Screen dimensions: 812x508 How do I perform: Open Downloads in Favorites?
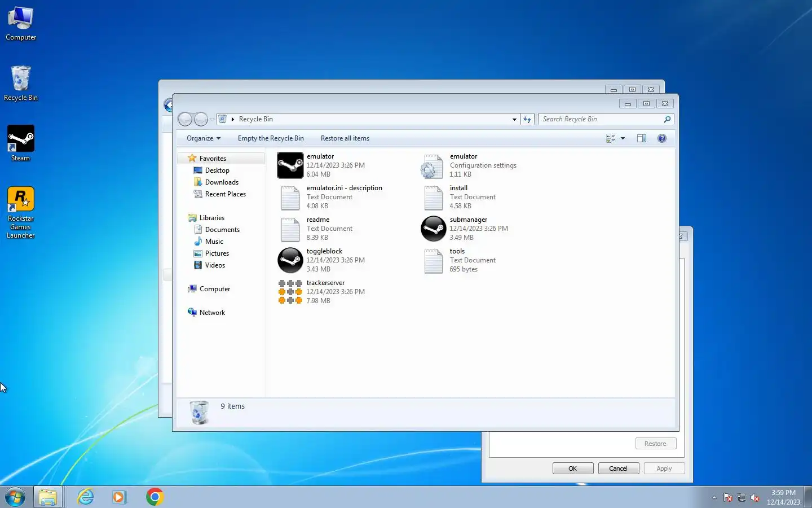coord(222,182)
